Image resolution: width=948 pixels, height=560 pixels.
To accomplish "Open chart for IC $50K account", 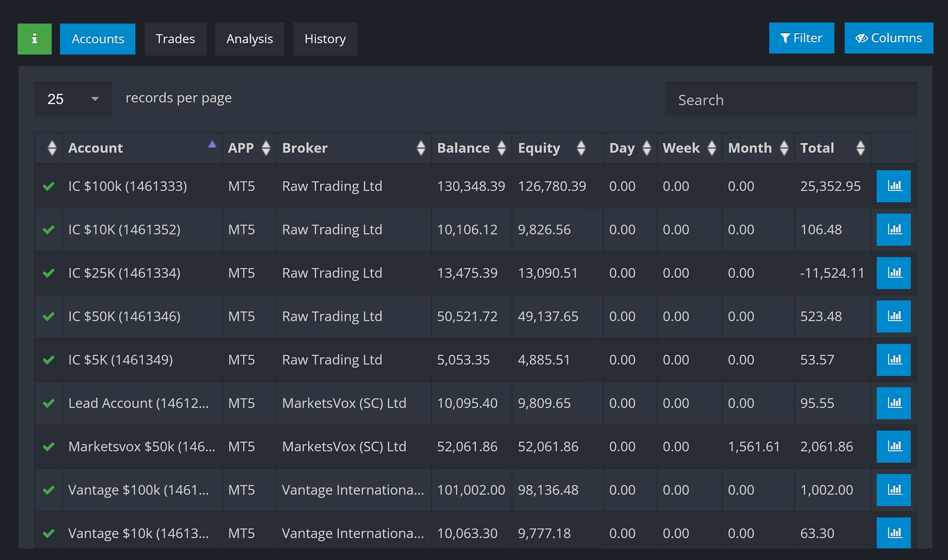I will click(893, 316).
